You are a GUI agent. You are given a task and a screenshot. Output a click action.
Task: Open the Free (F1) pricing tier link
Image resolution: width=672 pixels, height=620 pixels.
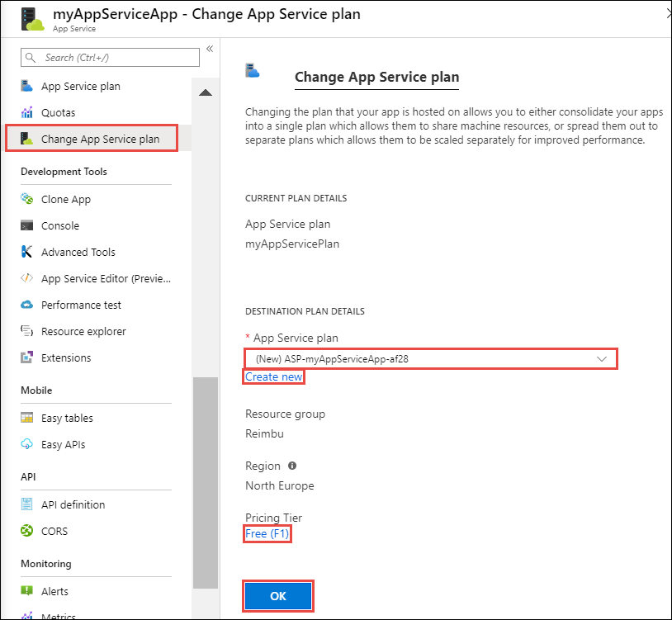click(267, 533)
